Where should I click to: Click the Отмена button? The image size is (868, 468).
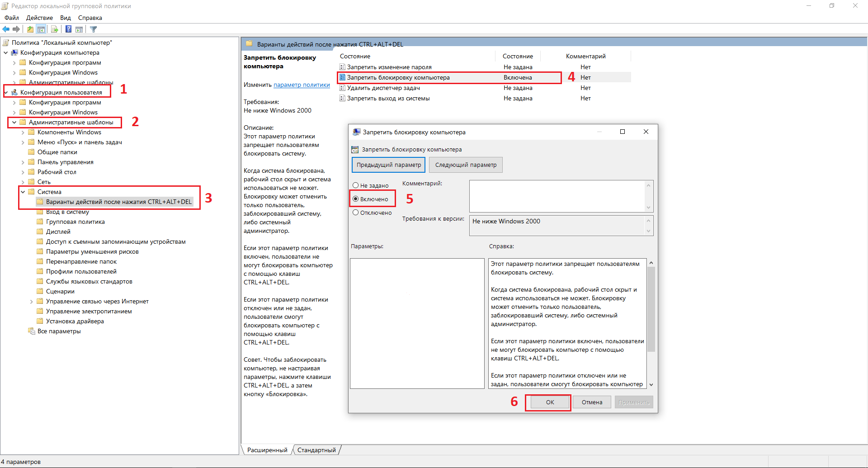click(x=592, y=402)
